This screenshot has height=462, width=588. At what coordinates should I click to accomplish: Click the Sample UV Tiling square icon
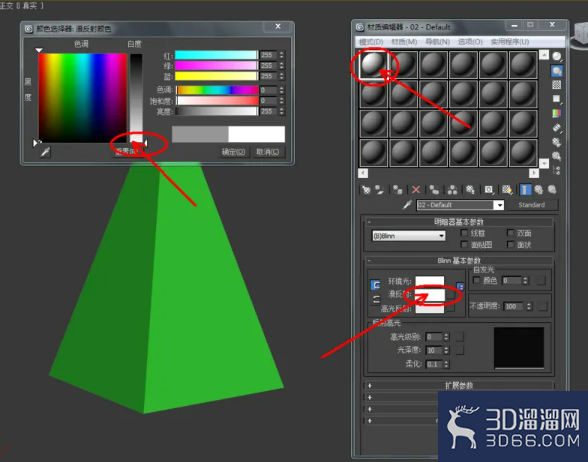pos(557,99)
